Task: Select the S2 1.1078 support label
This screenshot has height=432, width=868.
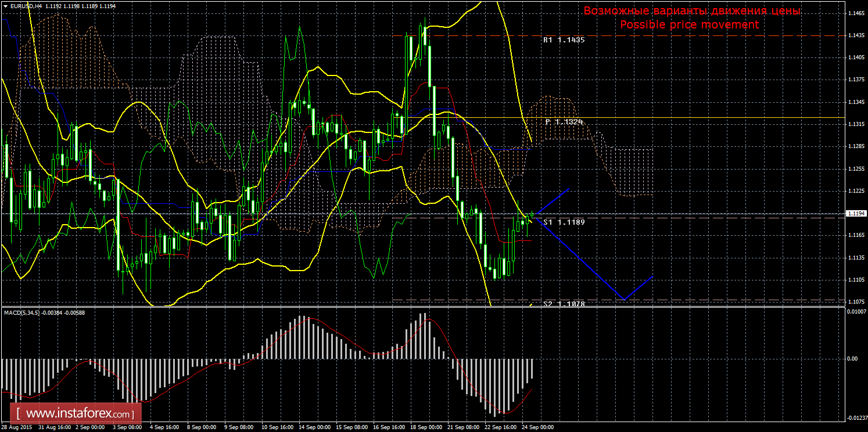Action: (x=564, y=304)
